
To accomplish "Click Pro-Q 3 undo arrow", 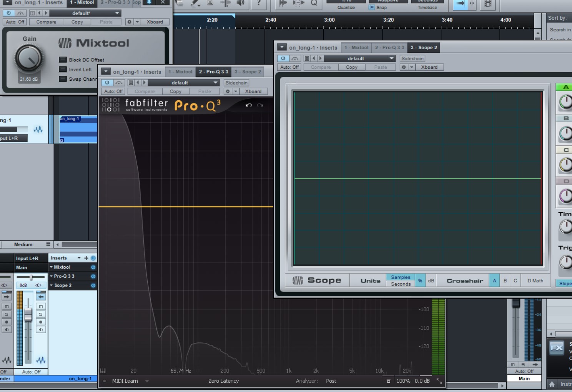I will pyautogui.click(x=249, y=105).
